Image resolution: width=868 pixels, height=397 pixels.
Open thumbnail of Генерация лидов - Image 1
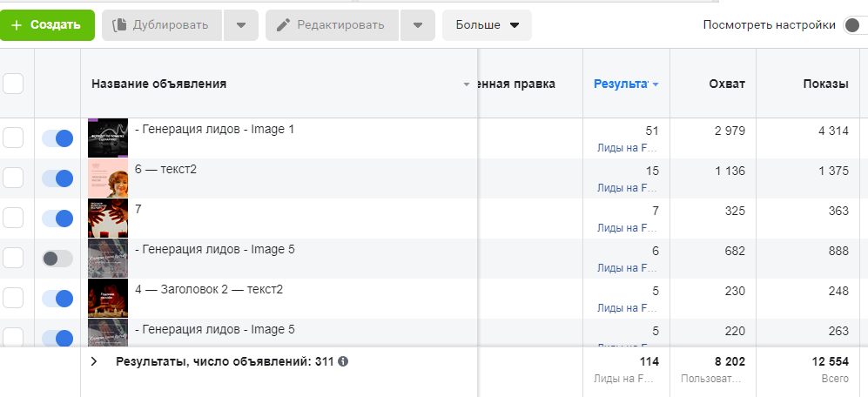pos(108,138)
